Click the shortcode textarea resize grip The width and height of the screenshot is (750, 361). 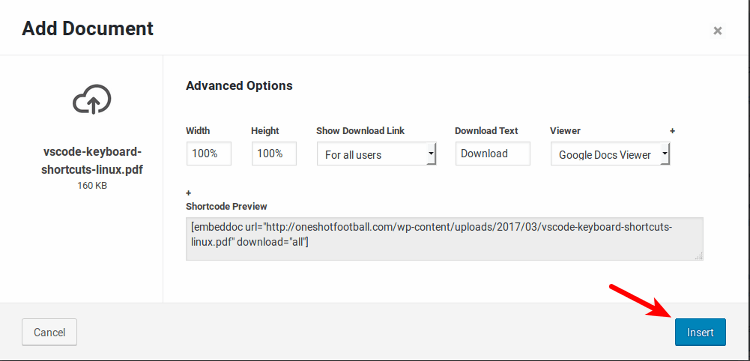[699, 256]
